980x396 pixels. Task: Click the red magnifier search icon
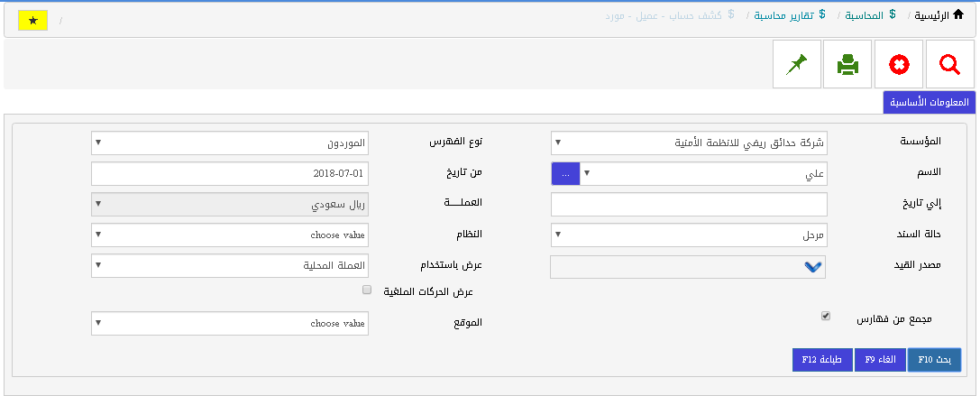coord(950,65)
